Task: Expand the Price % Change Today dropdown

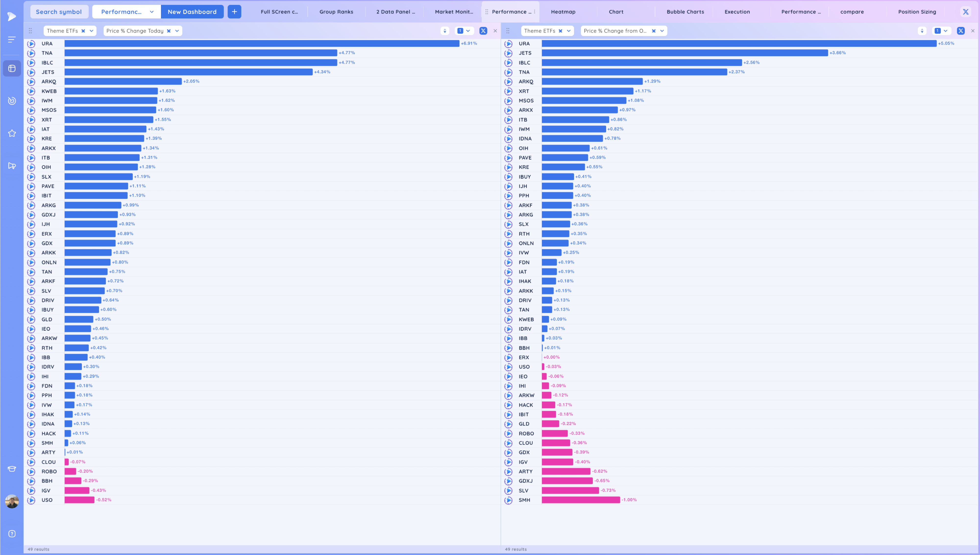Action: (x=177, y=31)
